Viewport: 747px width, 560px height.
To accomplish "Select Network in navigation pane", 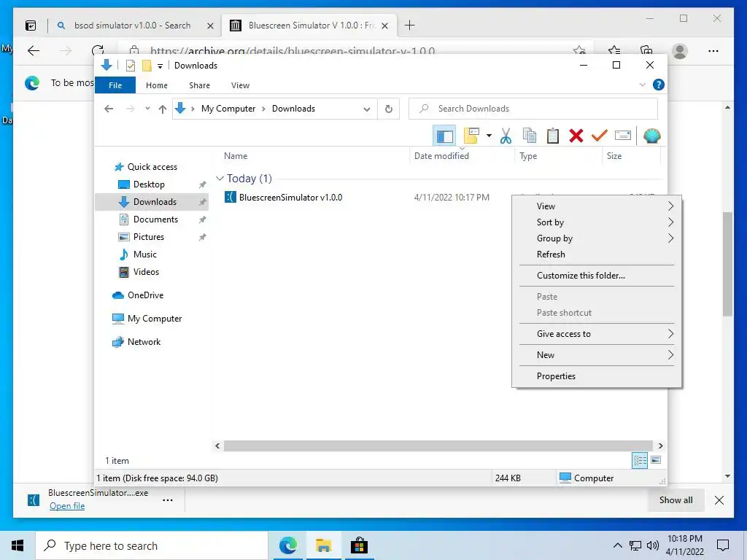I will click(x=144, y=342).
